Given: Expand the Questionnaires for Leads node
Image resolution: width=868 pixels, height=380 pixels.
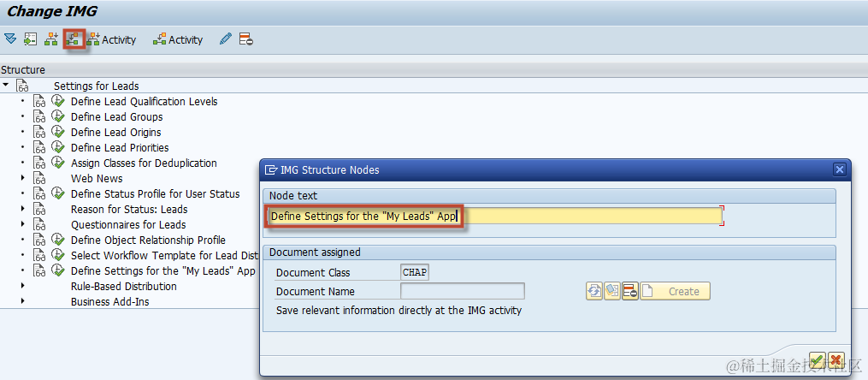Looking at the screenshot, I should coord(23,224).
